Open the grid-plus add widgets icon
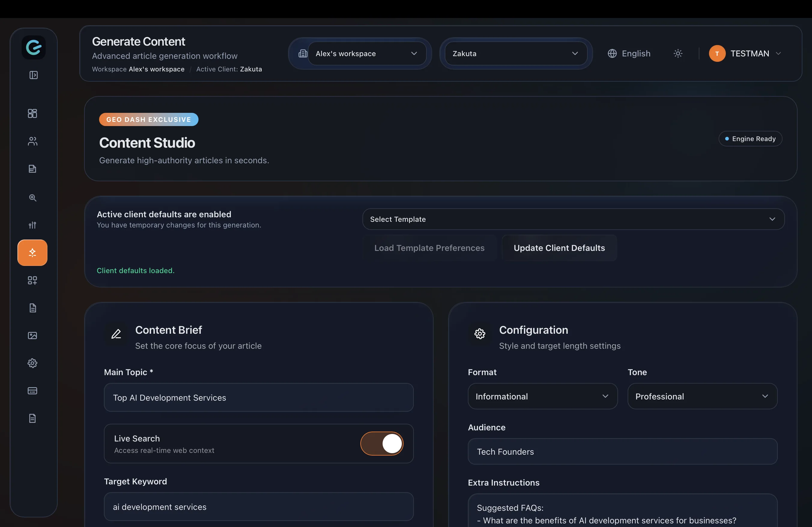This screenshot has height=527, width=812. 32,280
